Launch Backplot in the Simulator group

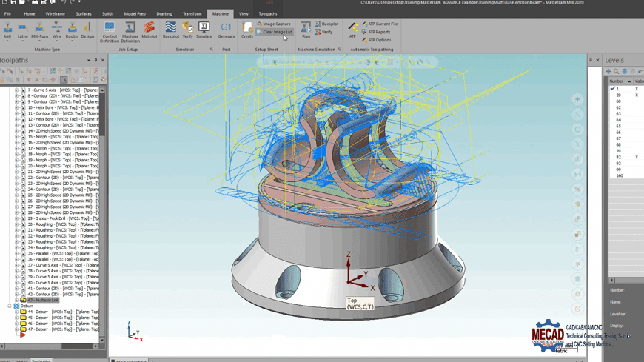(x=170, y=31)
